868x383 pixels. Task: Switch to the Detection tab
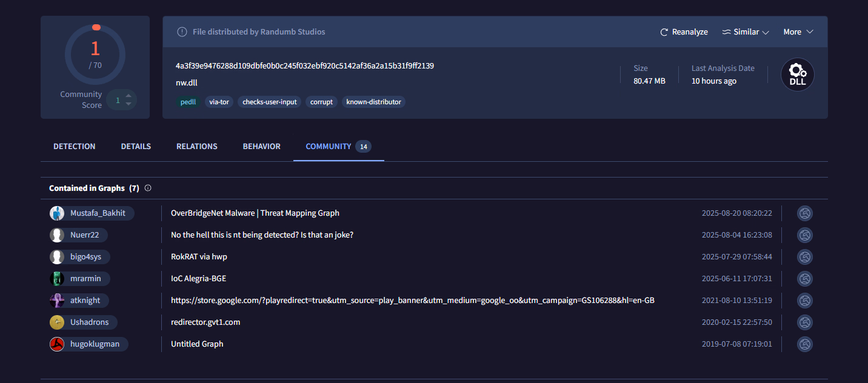[x=75, y=147]
